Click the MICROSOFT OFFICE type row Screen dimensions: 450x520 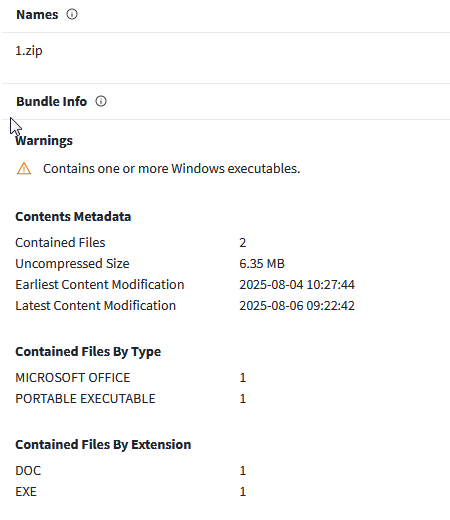[131, 378]
